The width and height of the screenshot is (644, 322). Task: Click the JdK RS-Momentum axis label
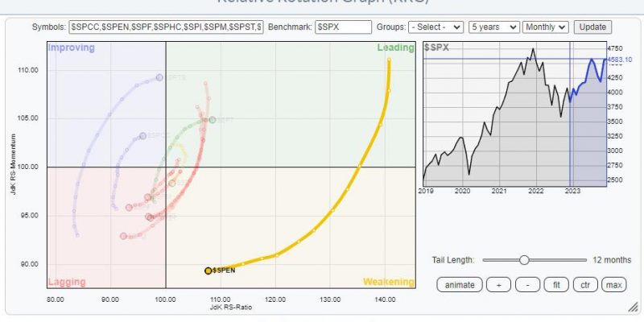tap(13, 164)
